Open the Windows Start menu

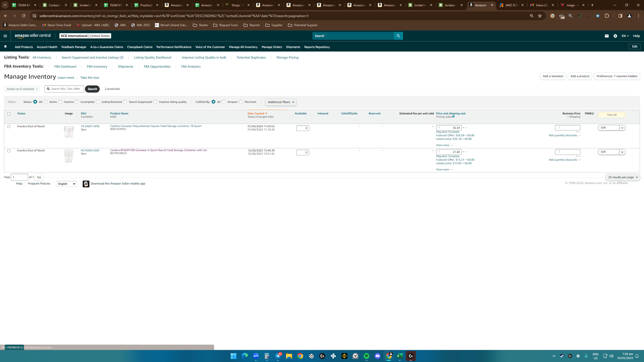tap(234, 356)
